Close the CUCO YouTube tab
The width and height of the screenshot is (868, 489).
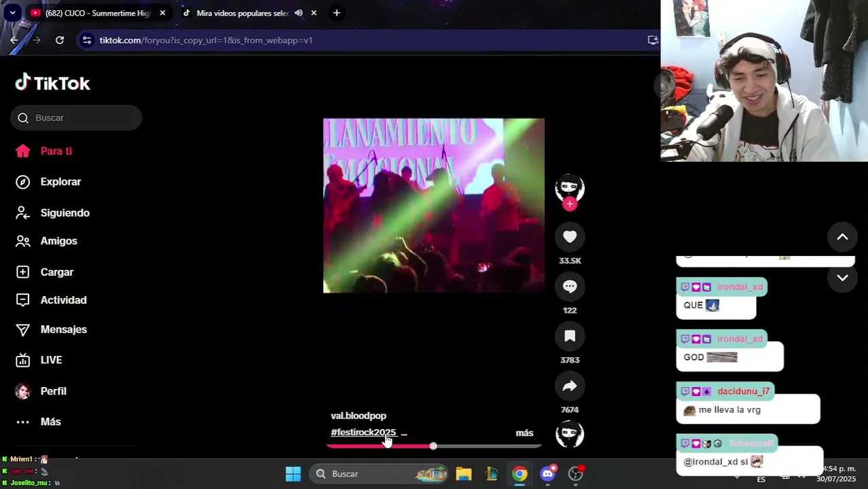coord(162,13)
